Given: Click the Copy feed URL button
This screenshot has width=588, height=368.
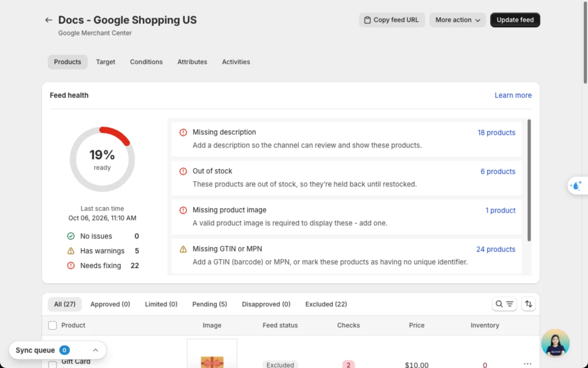Looking at the screenshot, I should point(392,20).
